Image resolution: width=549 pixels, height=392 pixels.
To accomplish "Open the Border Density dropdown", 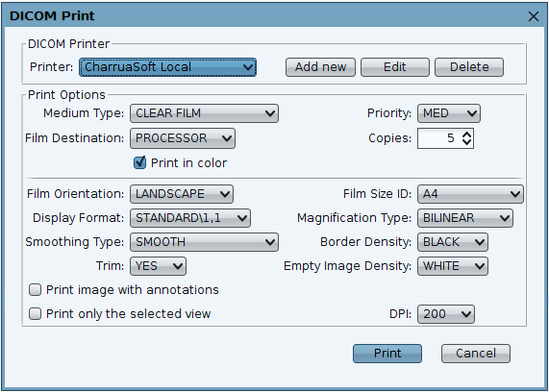I will pos(452,242).
